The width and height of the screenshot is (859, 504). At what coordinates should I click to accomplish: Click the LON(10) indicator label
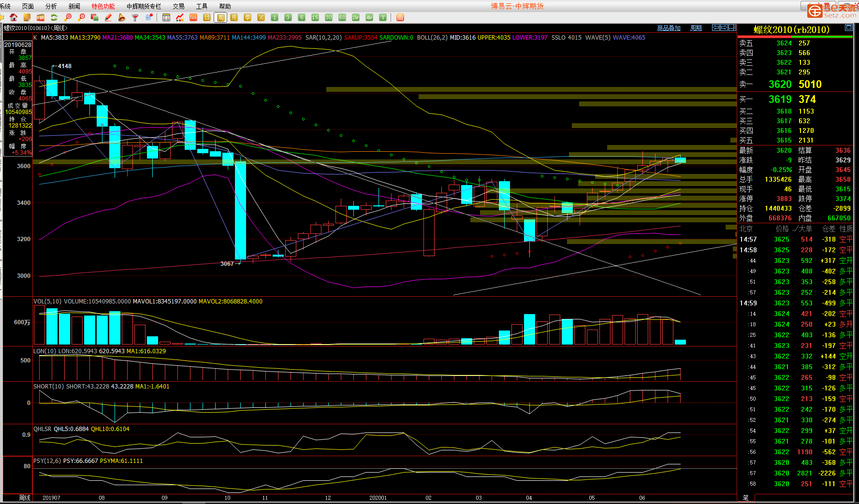45,351
